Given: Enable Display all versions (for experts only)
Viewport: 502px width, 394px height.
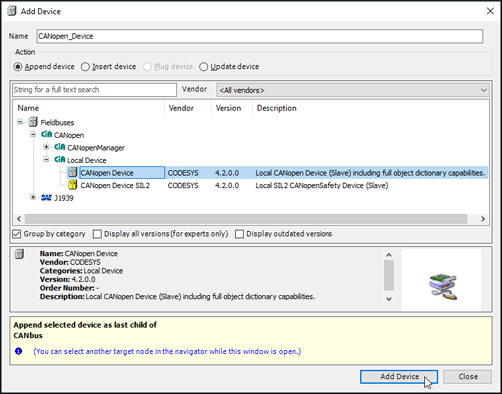Looking at the screenshot, I should (97, 234).
